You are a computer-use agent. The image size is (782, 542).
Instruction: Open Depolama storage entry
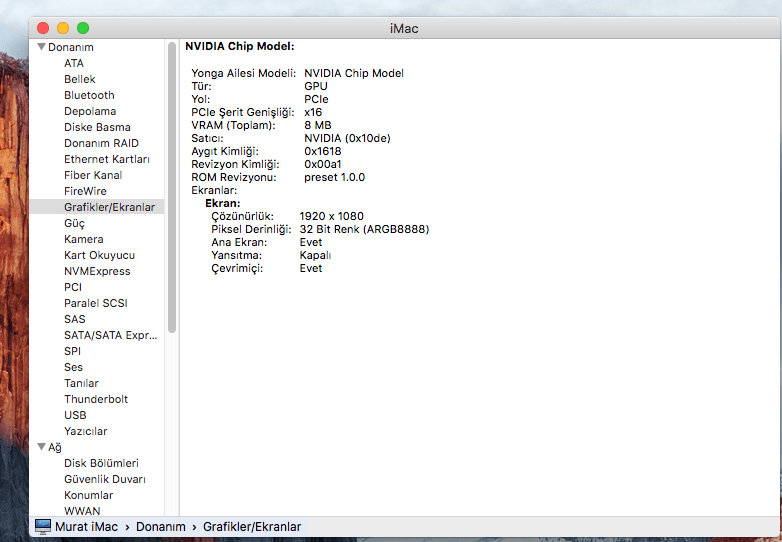(x=90, y=111)
